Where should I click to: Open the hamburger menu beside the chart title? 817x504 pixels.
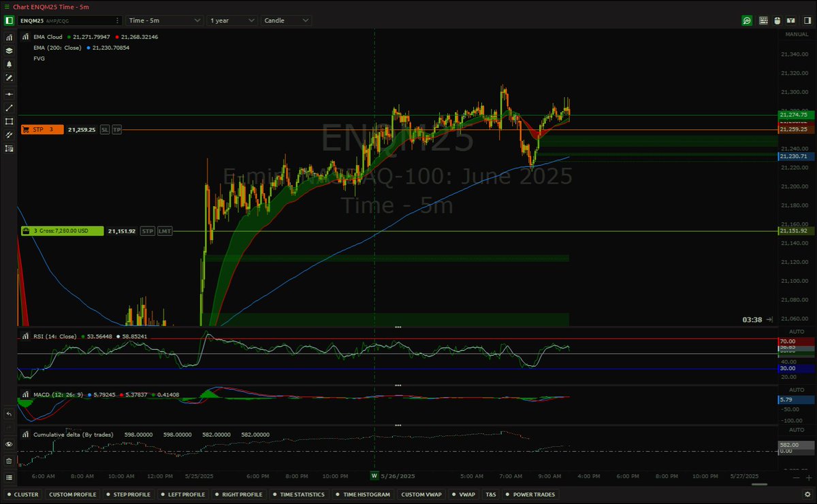(x=7, y=6)
